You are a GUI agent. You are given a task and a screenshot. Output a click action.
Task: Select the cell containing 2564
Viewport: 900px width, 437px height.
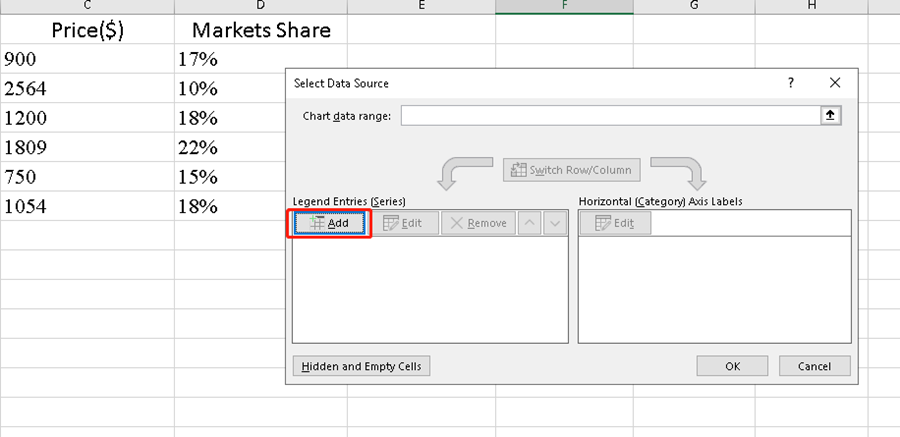click(87, 88)
